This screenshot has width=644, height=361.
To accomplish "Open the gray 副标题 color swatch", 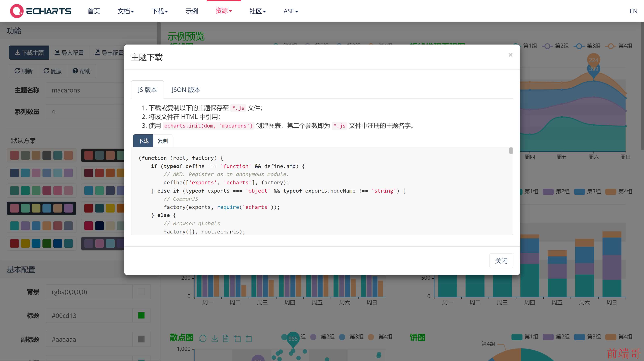I will [x=141, y=339].
